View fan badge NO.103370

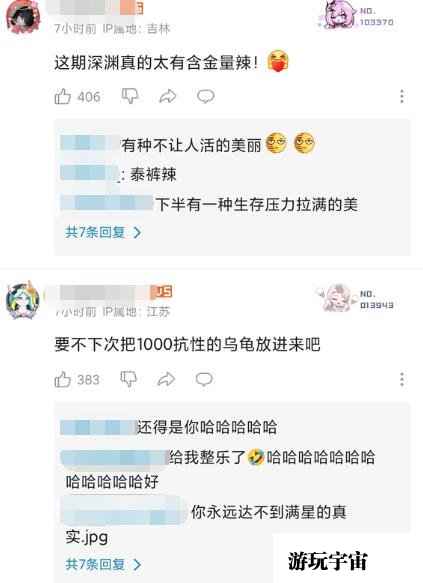click(356, 15)
